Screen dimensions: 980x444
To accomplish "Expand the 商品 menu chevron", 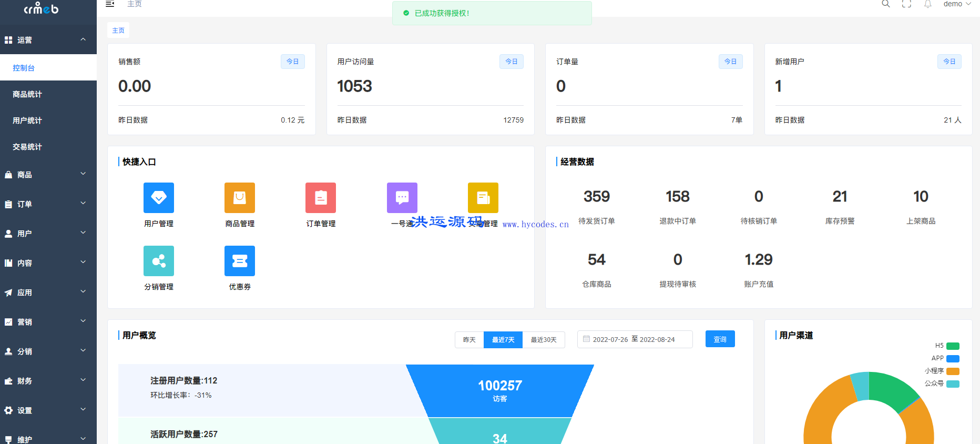I will click(x=83, y=174).
